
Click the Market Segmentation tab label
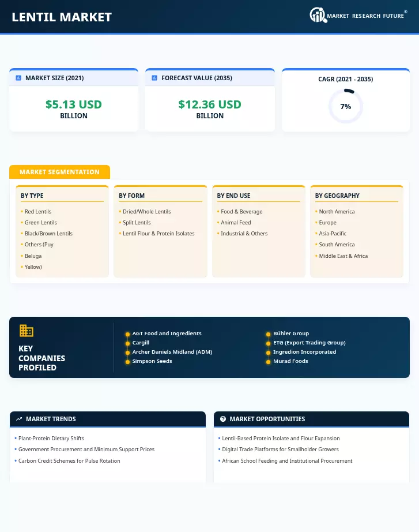(60, 172)
